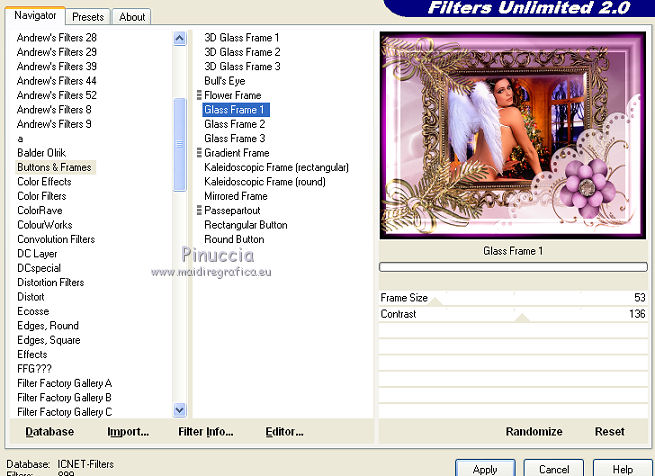This screenshot has width=655, height=476.
Task: Choose Kaleidoscopic Frame (rectangular) filter
Action: [x=276, y=167]
